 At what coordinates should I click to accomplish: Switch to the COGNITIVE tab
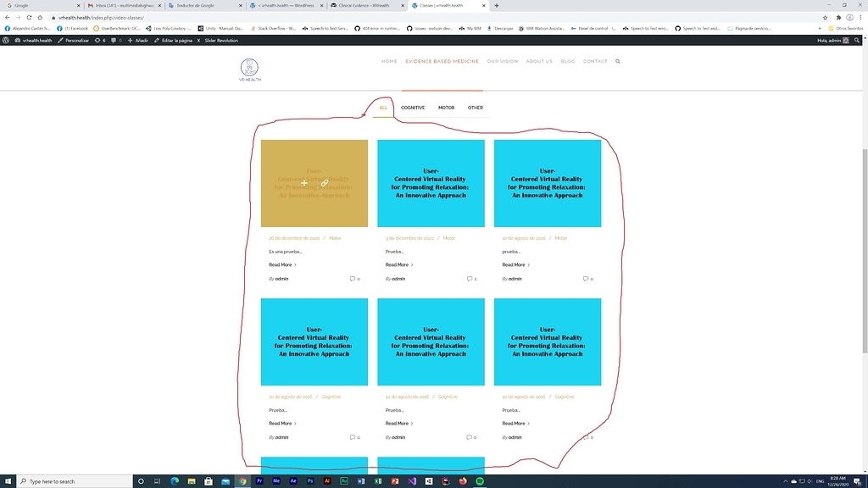tap(414, 108)
